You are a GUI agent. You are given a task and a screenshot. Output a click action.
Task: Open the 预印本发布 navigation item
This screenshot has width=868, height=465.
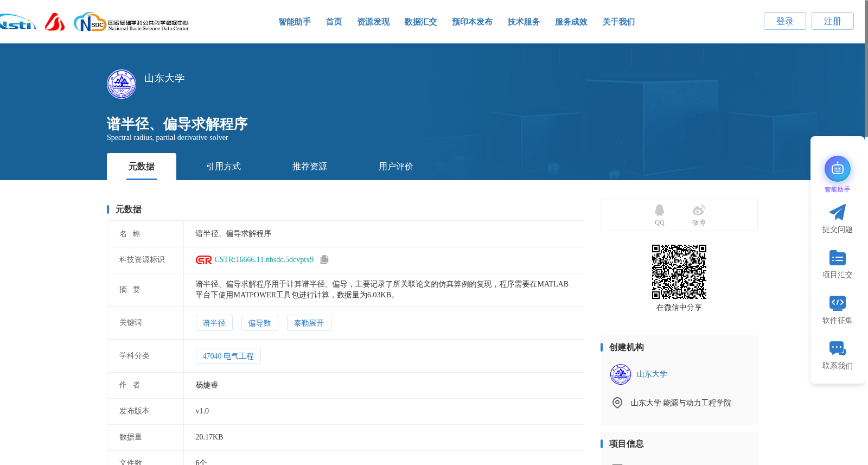coord(472,22)
